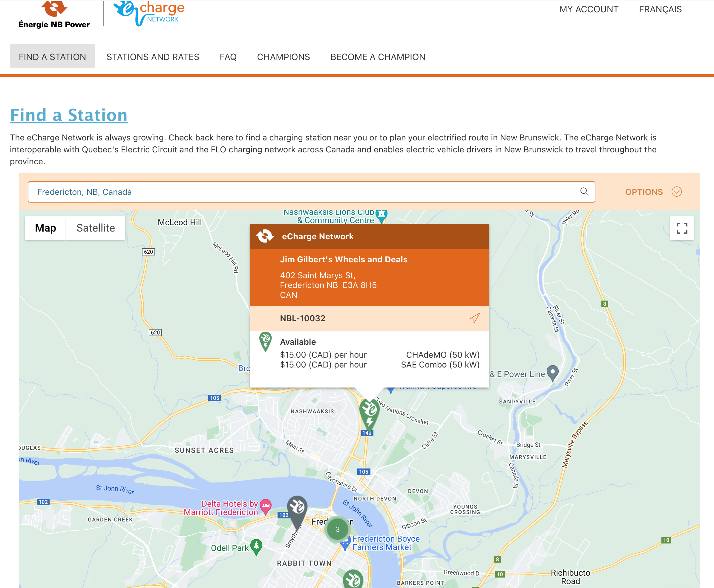Image resolution: width=714 pixels, height=588 pixels.
Task: Click the Delta Hotels by Marriott hotel pin
Action: [x=266, y=507]
